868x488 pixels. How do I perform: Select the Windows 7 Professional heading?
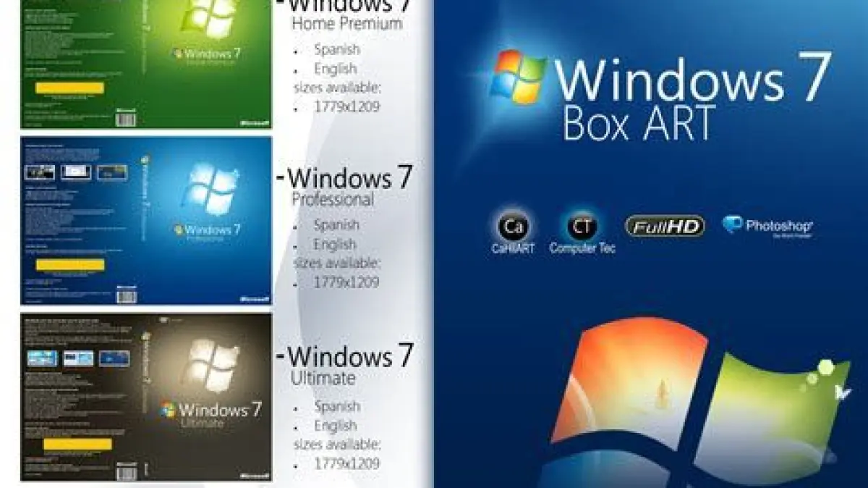tap(350, 177)
